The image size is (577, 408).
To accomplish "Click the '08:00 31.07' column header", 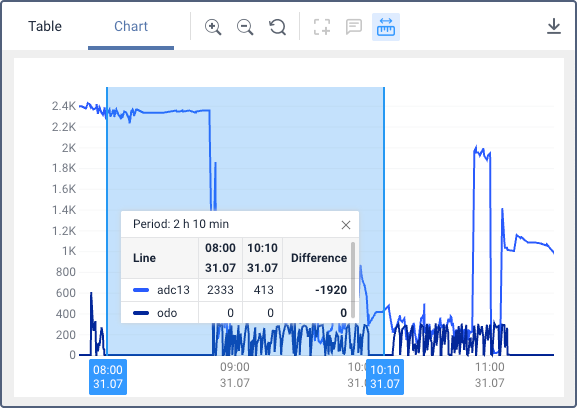I will coord(220,258).
